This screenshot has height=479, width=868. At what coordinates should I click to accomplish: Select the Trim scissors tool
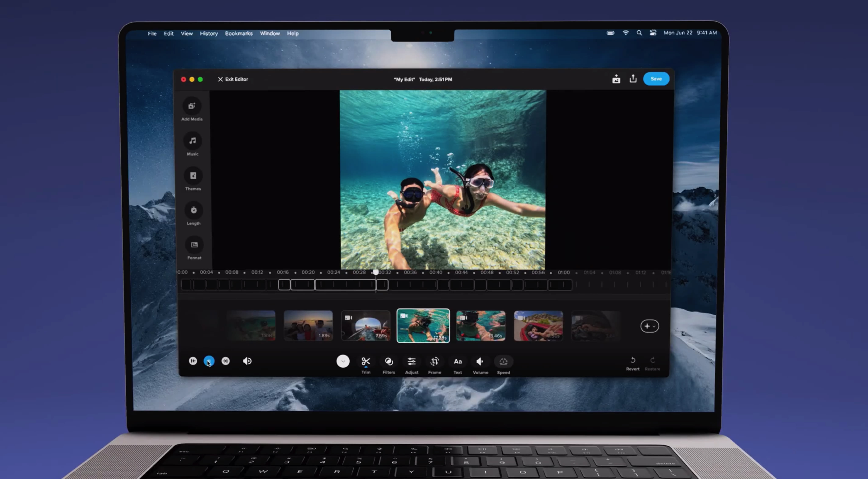pyautogui.click(x=366, y=361)
